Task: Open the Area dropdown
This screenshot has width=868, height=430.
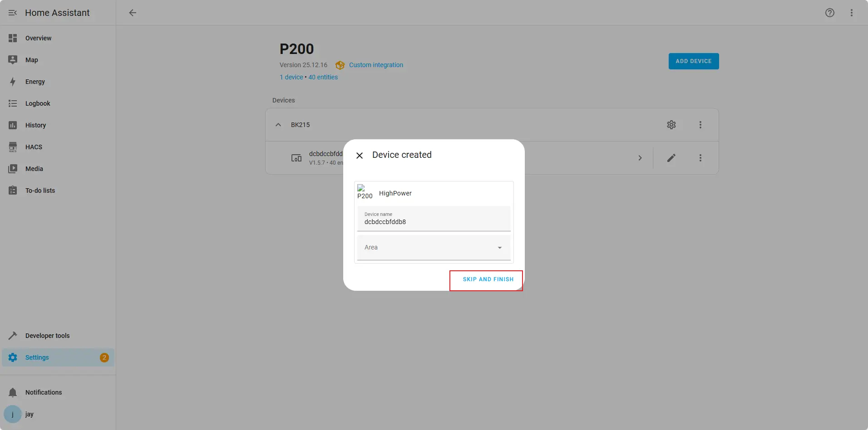Action: click(x=434, y=248)
